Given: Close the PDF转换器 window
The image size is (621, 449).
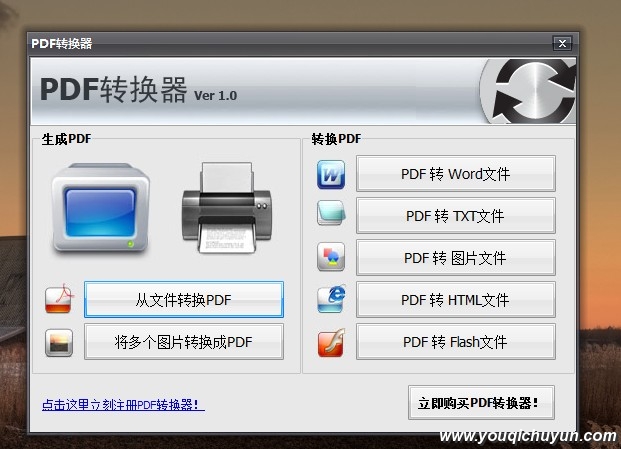Looking at the screenshot, I should (x=562, y=43).
